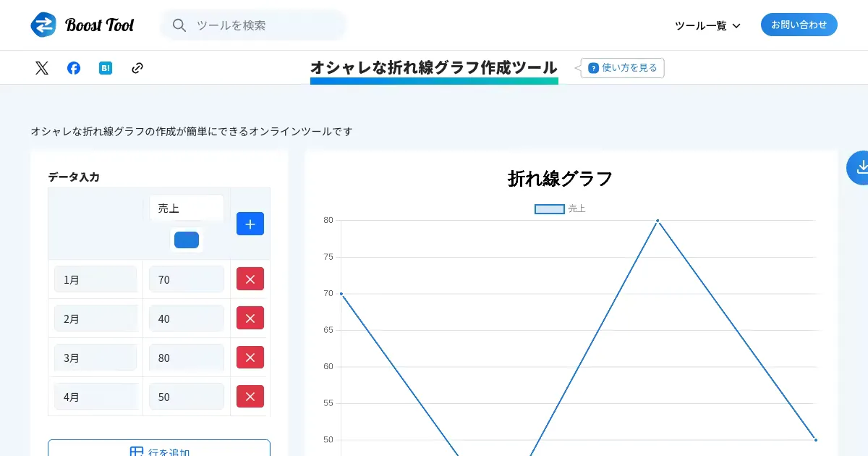Delete the 3月 row with red X
This screenshot has height=456, width=868.
[x=250, y=358]
